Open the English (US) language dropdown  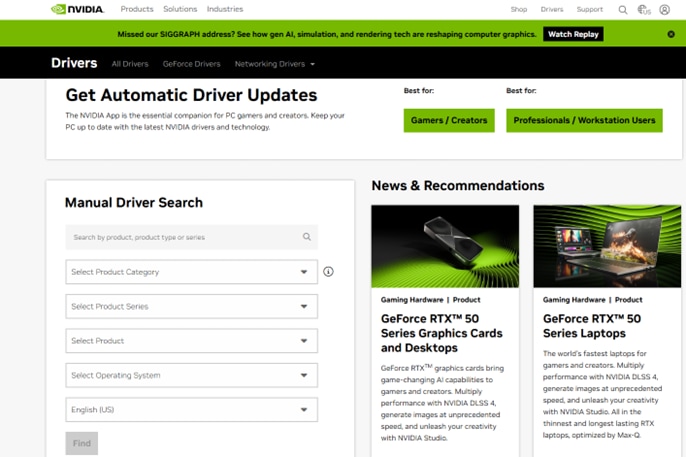coord(192,410)
